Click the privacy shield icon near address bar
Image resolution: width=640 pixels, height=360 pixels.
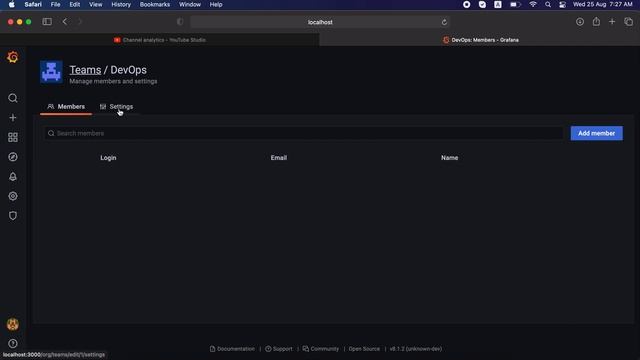coord(180,22)
